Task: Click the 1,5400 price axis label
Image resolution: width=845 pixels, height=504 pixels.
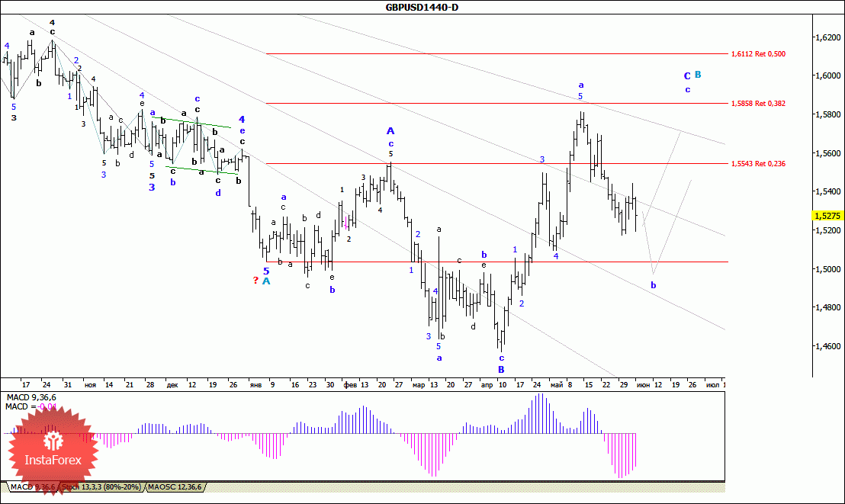Action: (827, 191)
